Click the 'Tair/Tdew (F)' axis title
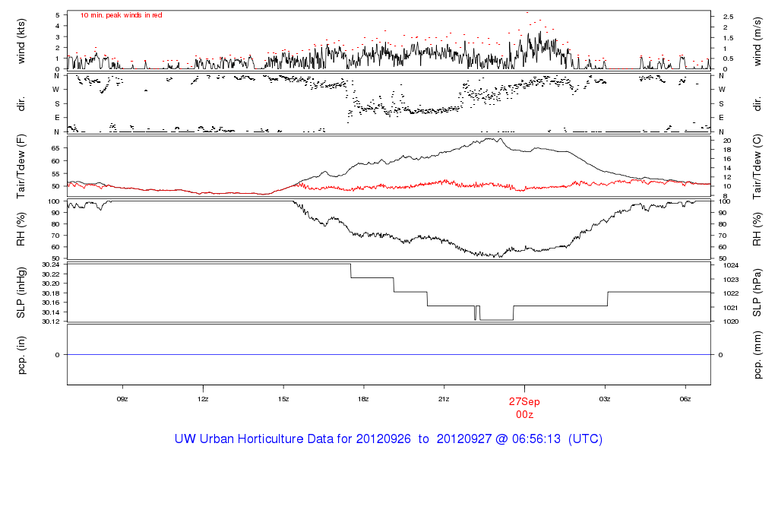The height and width of the screenshot is (532, 778). click(21, 166)
